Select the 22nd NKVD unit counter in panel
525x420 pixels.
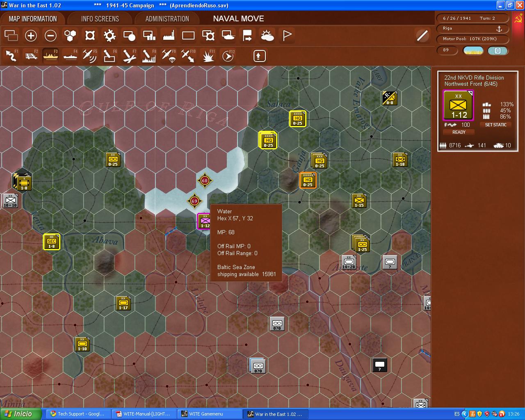(458, 105)
